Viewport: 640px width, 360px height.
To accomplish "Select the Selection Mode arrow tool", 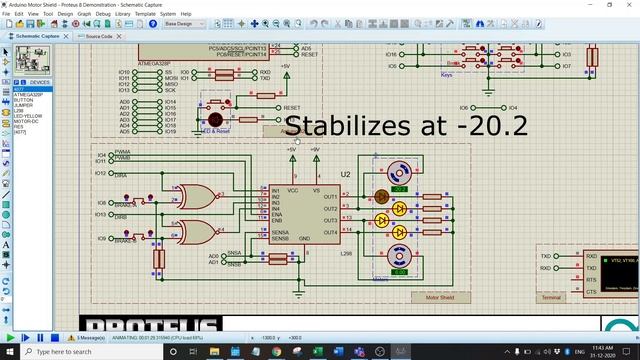I will pyautogui.click(x=6, y=52).
